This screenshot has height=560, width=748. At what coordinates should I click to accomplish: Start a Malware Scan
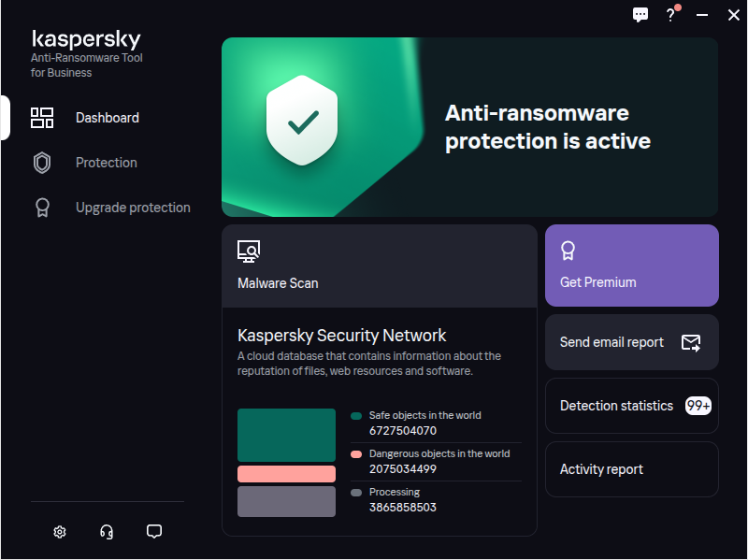click(380, 266)
